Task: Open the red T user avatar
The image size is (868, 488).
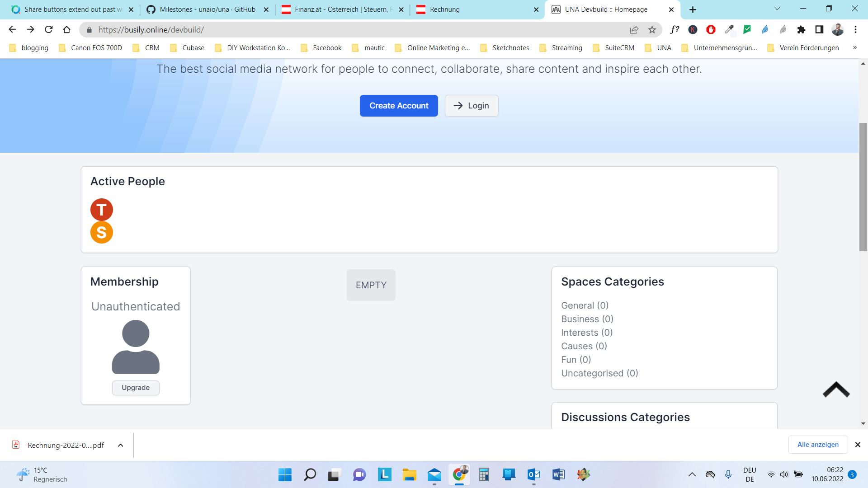Action: tap(102, 210)
